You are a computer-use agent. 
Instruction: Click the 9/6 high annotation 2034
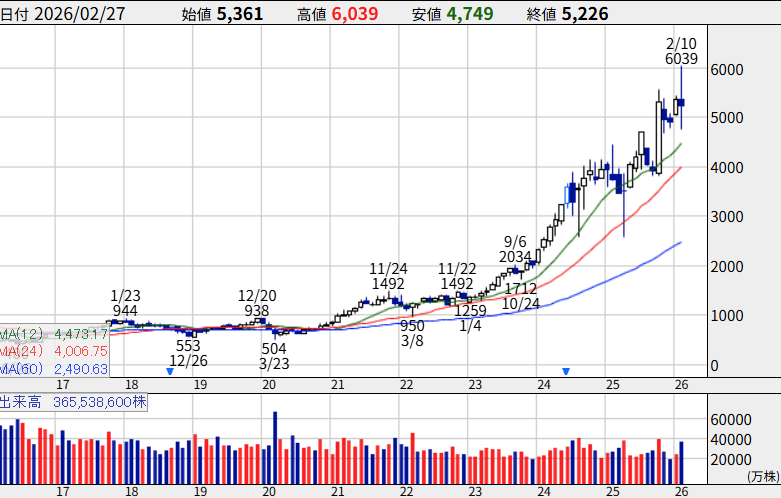516,257
